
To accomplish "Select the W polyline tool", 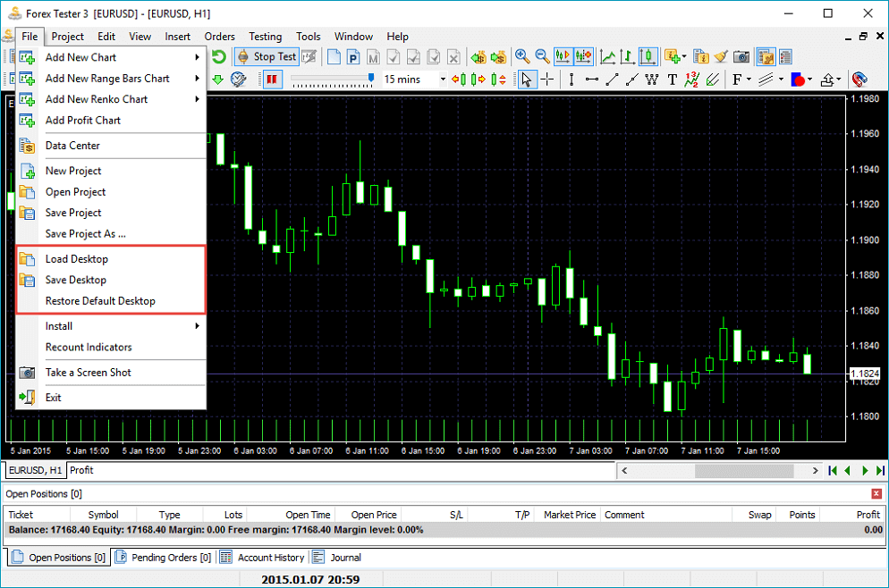I will 652,80.
